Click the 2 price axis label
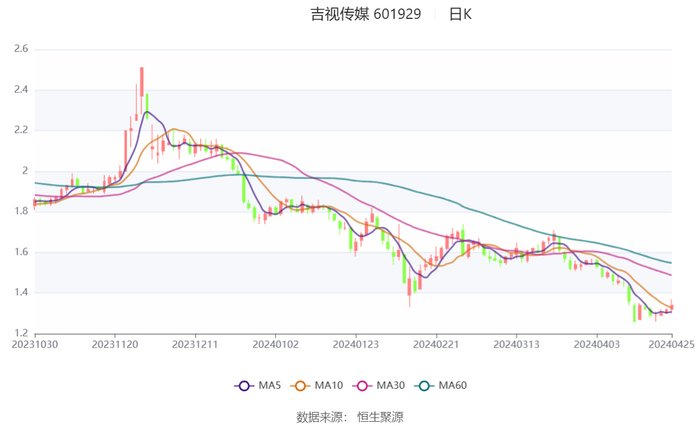 click(24, 171)
